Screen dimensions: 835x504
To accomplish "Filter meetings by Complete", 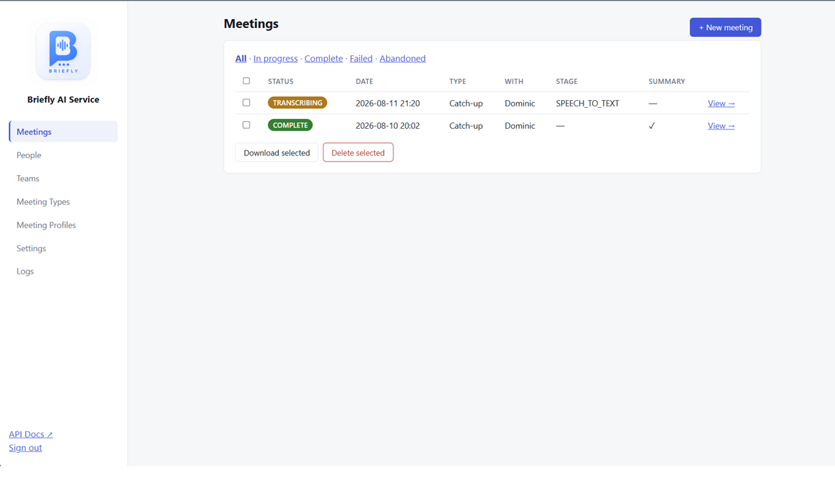I will 323,59.
